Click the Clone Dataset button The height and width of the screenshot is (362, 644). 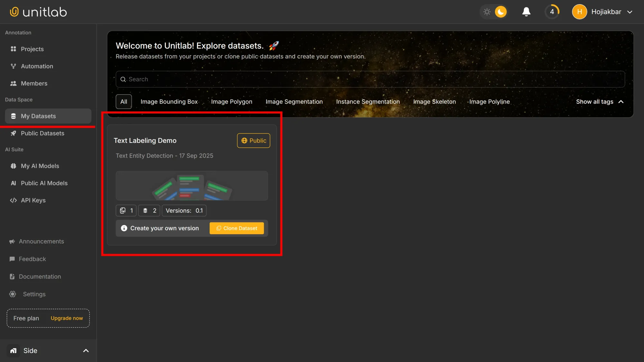tap(237, 228)
